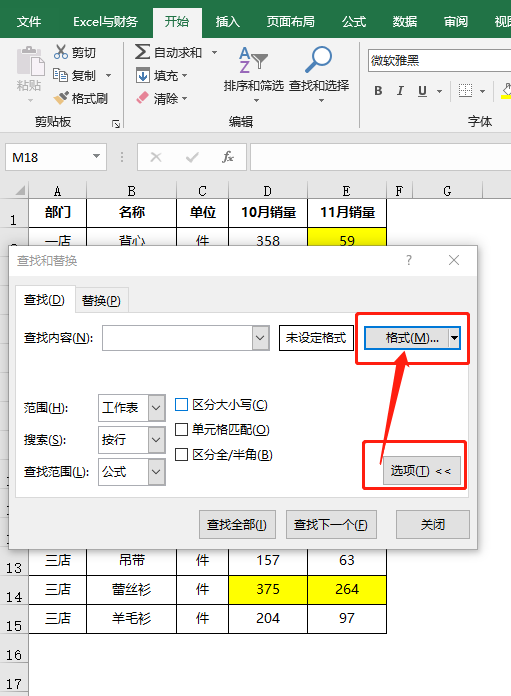This screenshot has width=511, height=696.
Task: Select the yellow cell containing 264
Action: (x=347, y=589)
